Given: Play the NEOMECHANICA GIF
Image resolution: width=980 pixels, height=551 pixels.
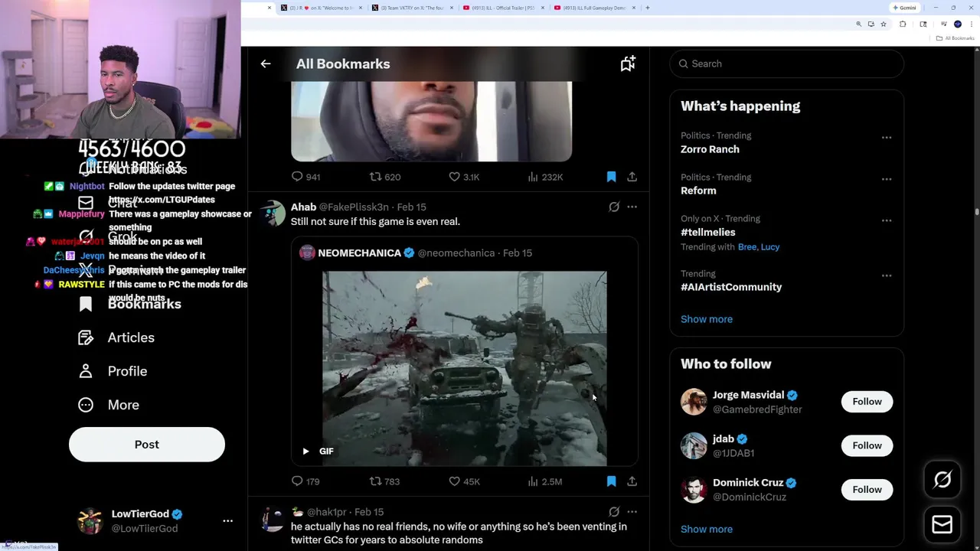Looking at the screenshot, I should [x=305, y=452].
